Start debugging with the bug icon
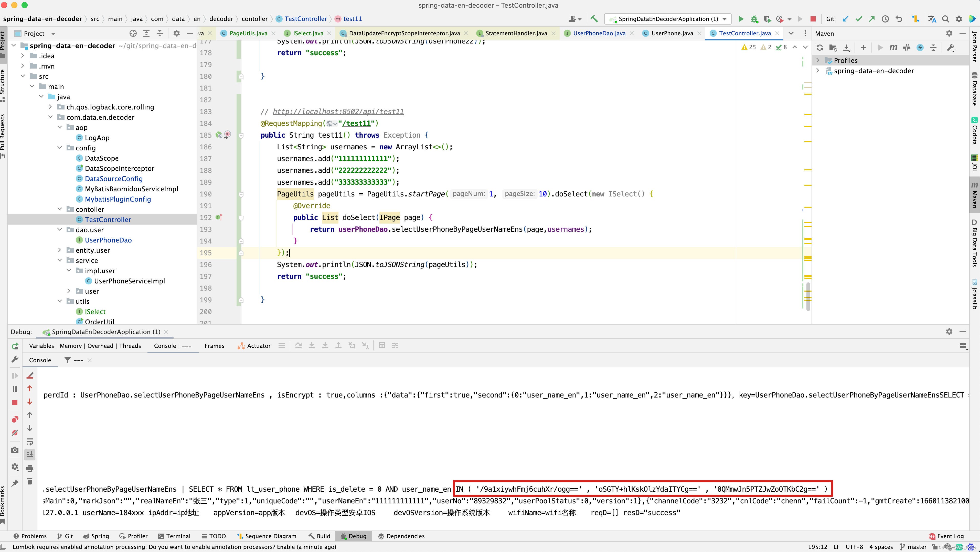Screen dimensions: 980x552 coord(754,19)
